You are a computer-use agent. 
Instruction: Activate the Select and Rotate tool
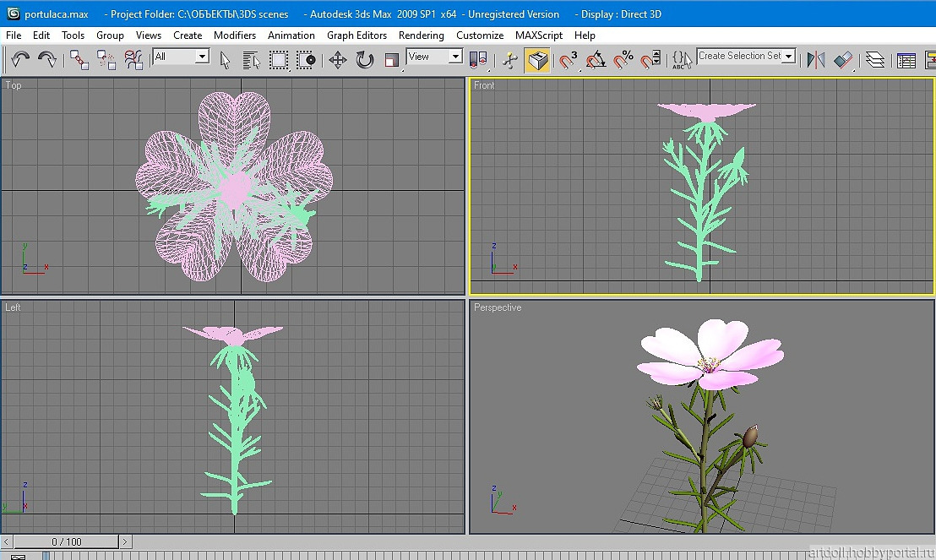[364, 60]
